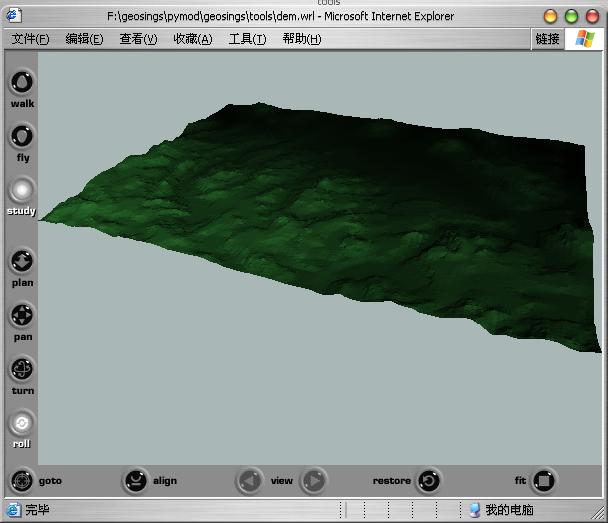Image resolution: width=608 pixels, height=523 pixels.
Task: Click the restore view icon
Action: coord(428,481)
